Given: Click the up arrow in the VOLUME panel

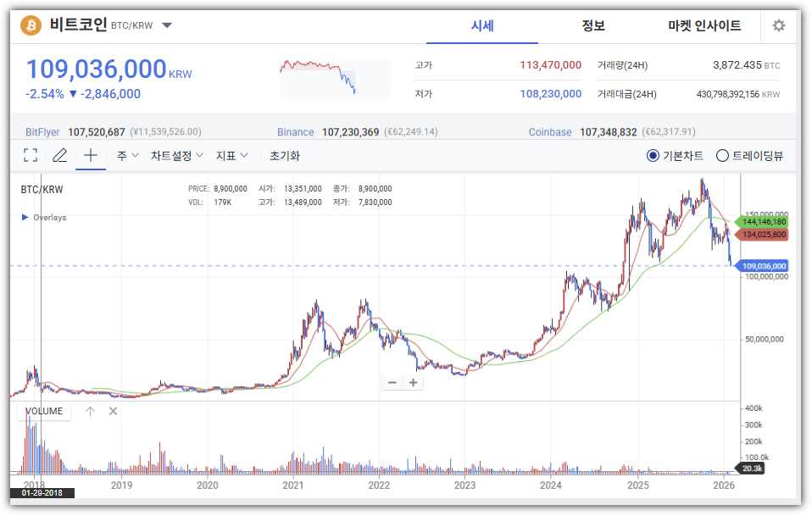Looking at the screenshot, I should [x=90, y=411].
